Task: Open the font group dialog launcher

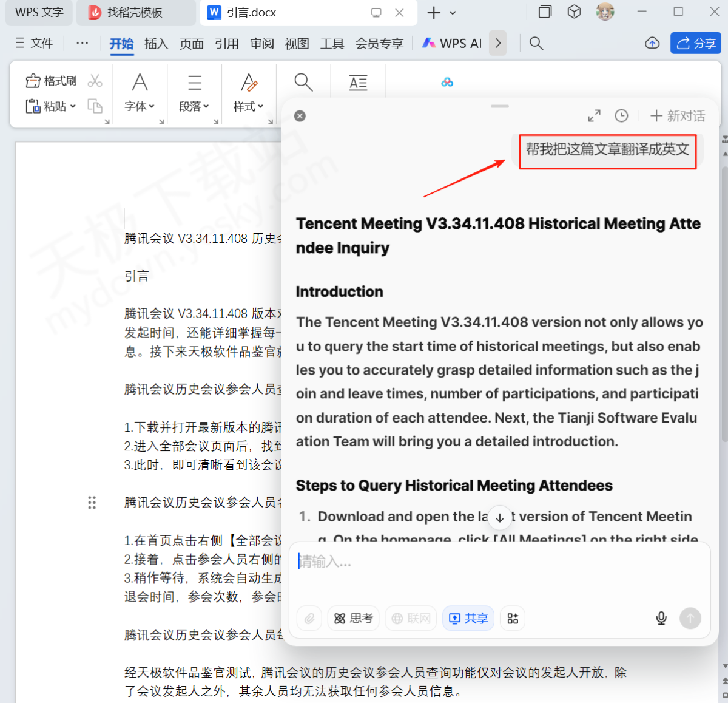Action: click(x=161, y=122)
